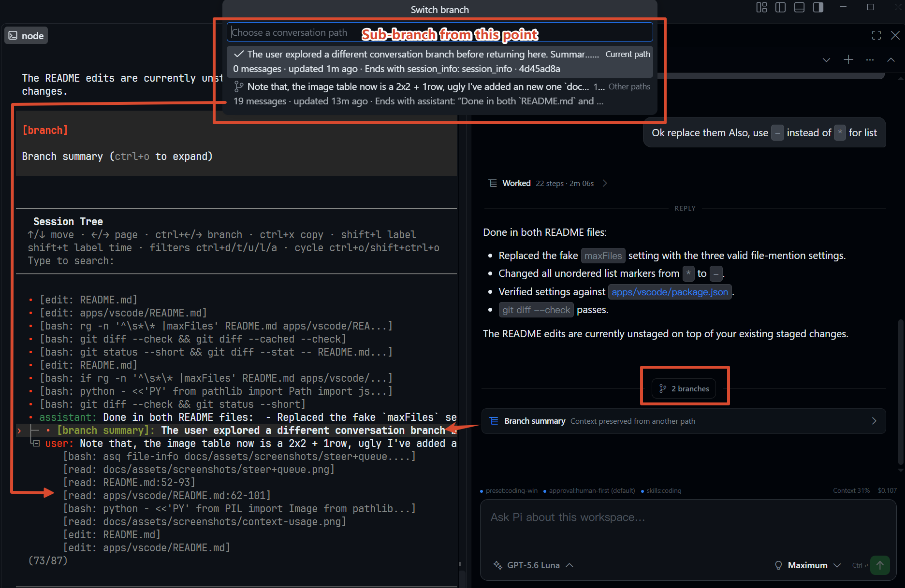Image resolution: width=905 pixels, height=588 pixels.
Task: Toggle the primary side bar layout icon
Action: [x=780, y=8]
